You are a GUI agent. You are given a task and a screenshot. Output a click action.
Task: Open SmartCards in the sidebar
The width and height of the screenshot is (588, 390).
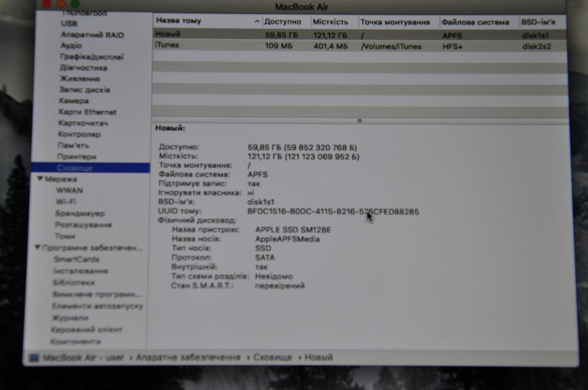click(x=76, y=259)
